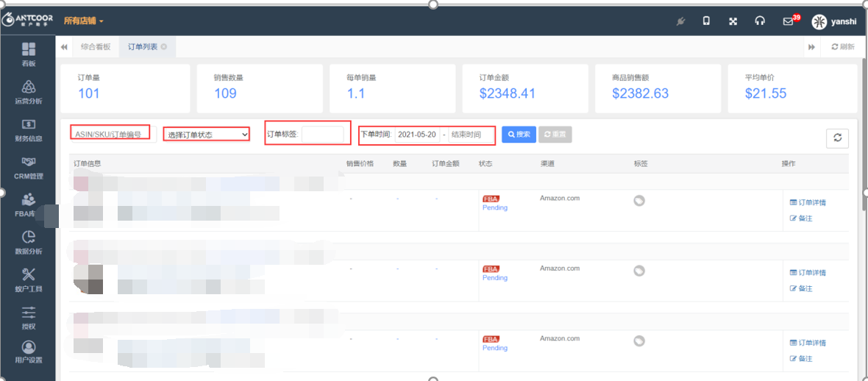Toggle fullscreen with the expand arrows icon
The height and width of the screenshot is (381, 868).
[x=733, y=21]
